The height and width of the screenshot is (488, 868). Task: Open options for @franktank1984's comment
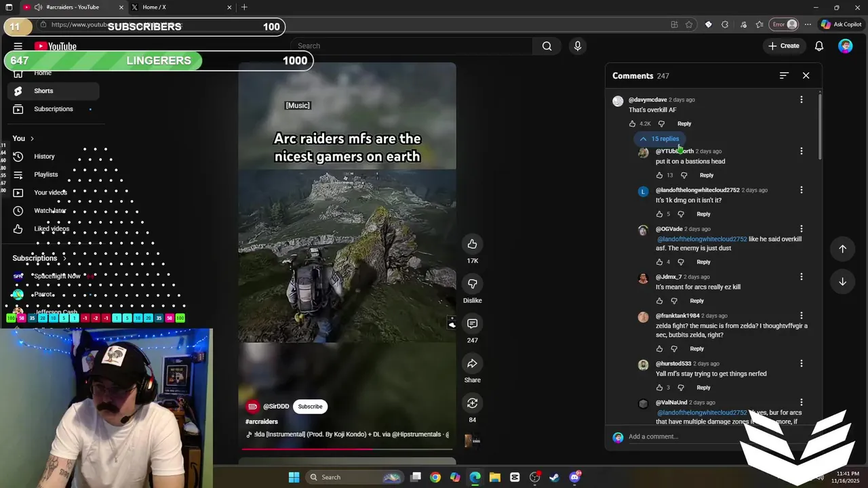801,316
